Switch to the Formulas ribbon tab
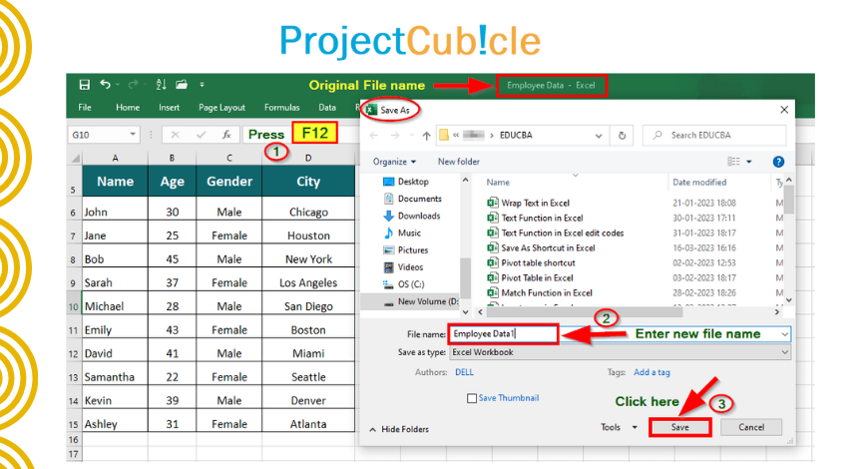This screenshot has height=469, width=868. (x=281, y=108)
